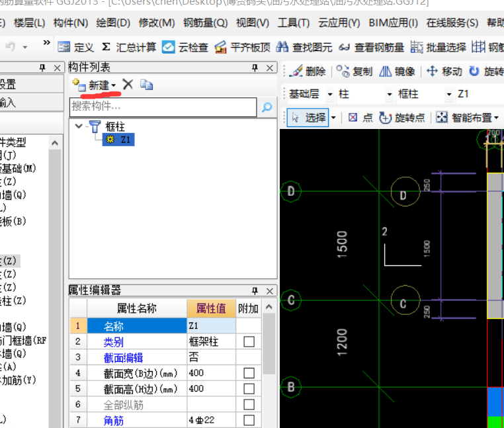Screen dimensions: 504x428
Task: Launch 云检查 cloud check
Action: [185, 48]
